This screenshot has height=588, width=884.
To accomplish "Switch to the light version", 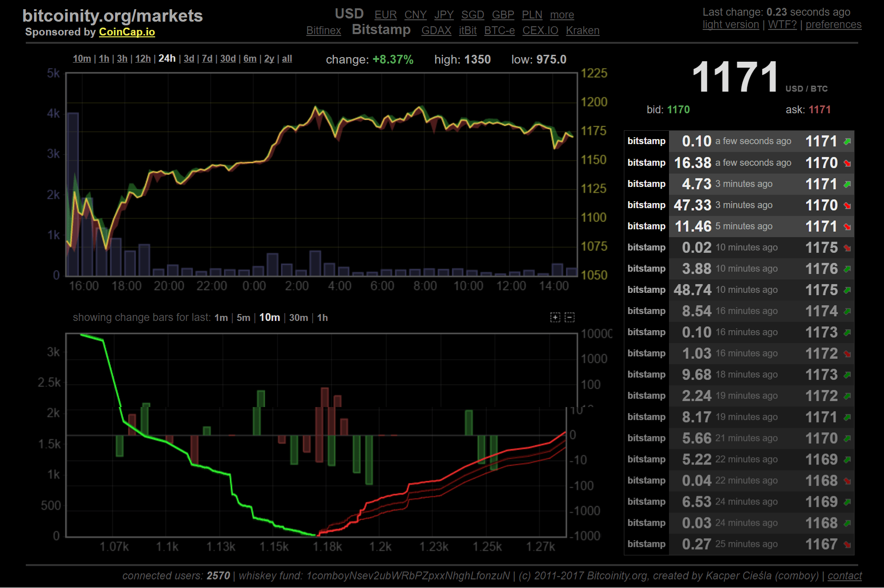I will 730,24.
